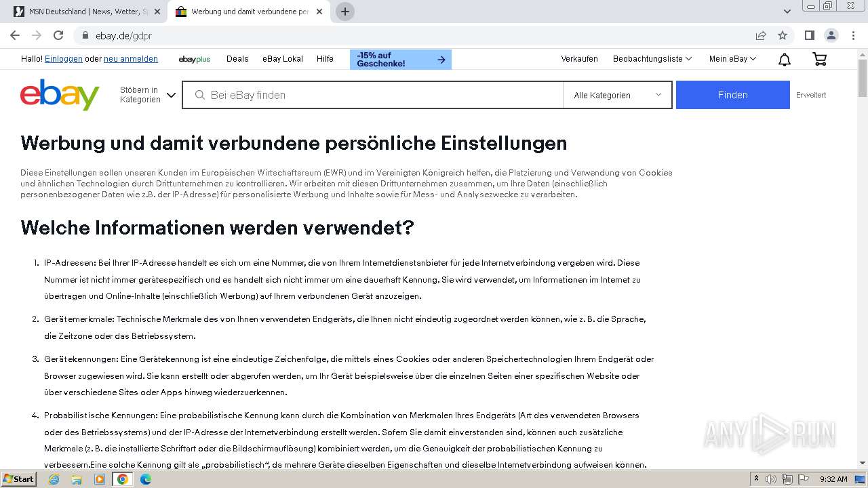Open File Explorer from taskbar

point(77,479)
